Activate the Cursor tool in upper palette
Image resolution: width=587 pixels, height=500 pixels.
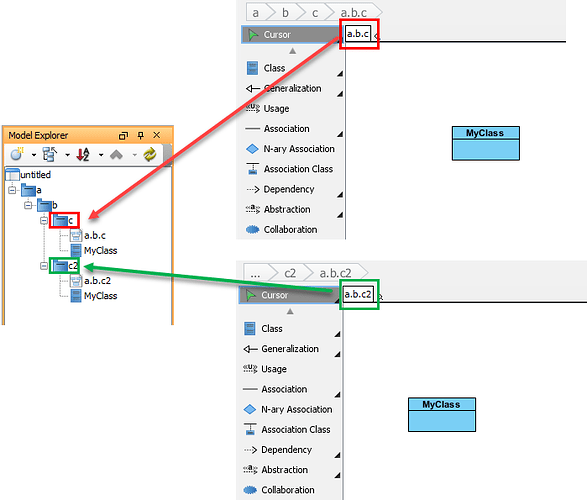pos(291,35)
